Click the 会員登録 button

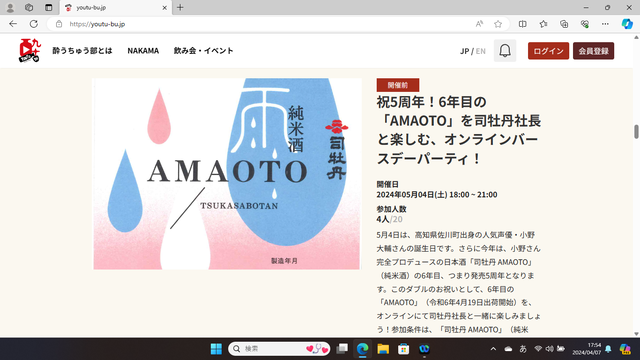(x=593, y=51)
